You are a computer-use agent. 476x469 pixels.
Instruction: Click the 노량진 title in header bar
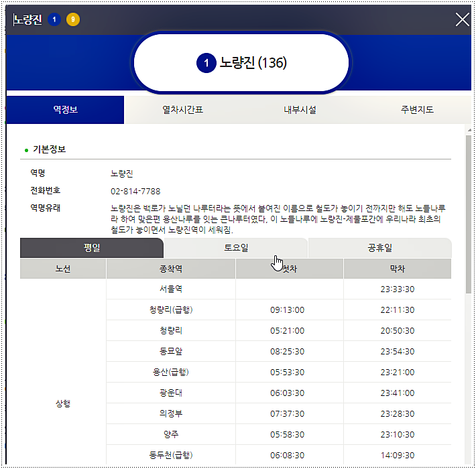tap(27, 19)
